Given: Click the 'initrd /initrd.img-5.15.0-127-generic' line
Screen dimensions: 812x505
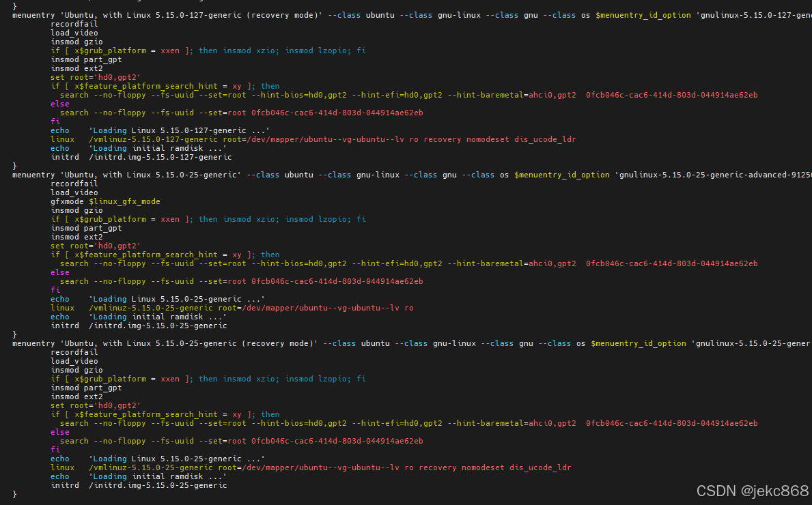Looking at the screenshot, I should [141, 157].
